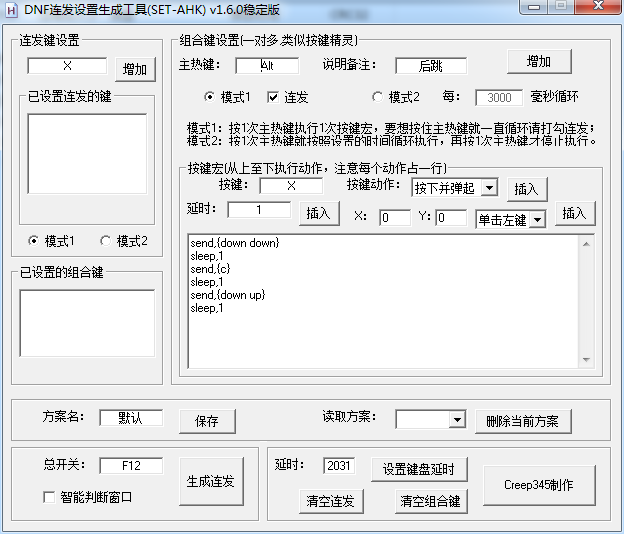The height and width of the screenshot is (534, 624).
Task: Focus the keyboard 延时 field showing 2031
Action: point(339,466)
